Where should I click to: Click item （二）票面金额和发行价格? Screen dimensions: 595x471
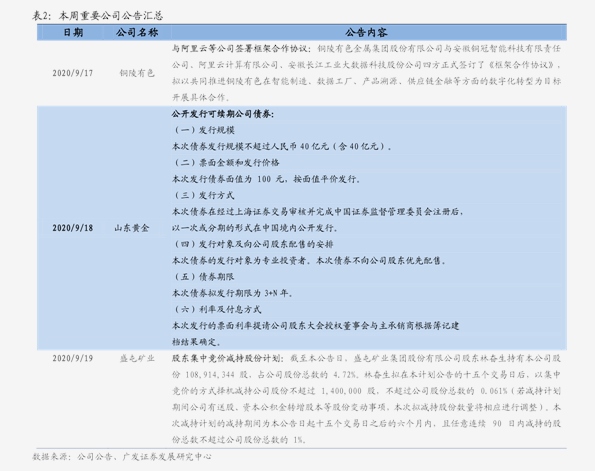(226, 163)
